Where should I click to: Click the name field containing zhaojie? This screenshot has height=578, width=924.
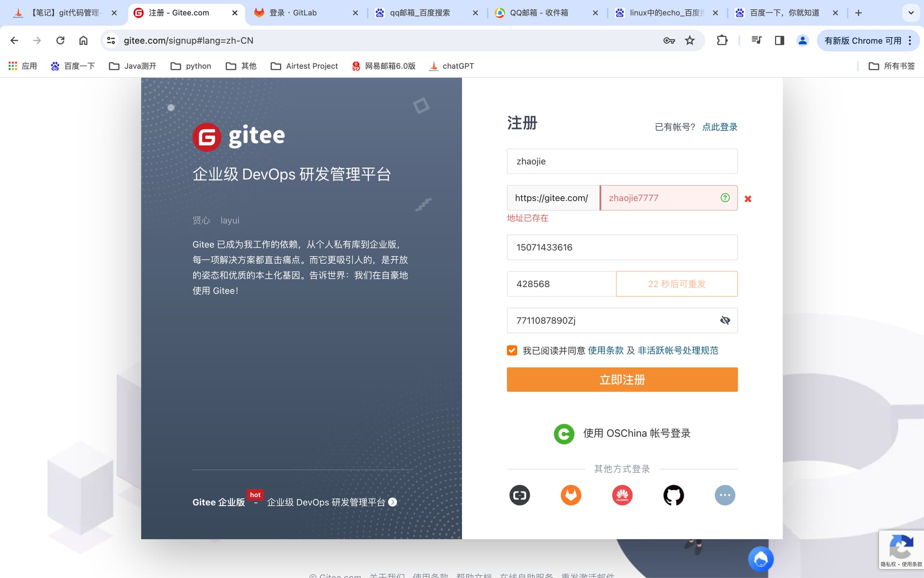(x=622, y=161)
